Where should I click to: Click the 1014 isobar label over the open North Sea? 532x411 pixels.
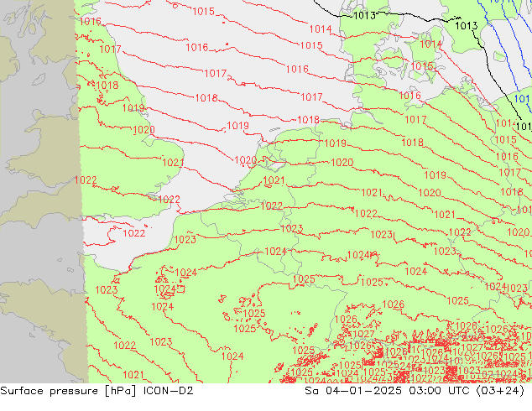pyautogui.click(x=321, y=29)
